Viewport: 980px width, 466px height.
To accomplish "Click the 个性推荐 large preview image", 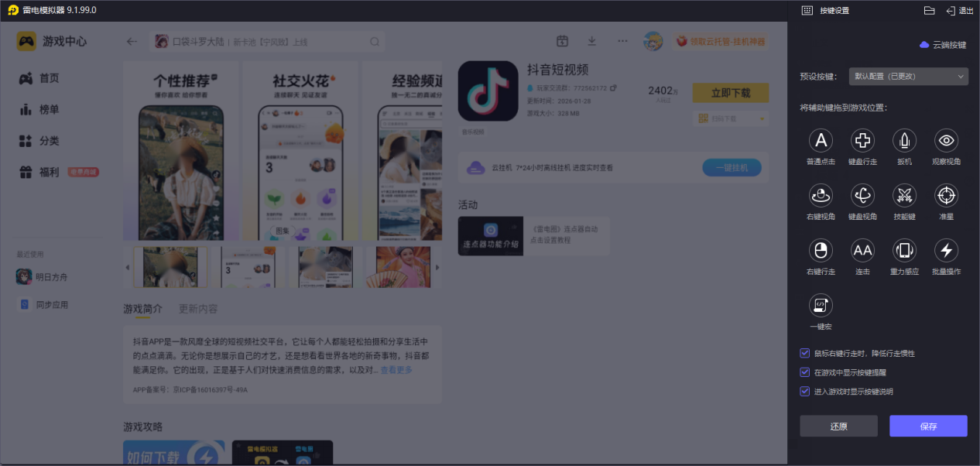I will [180, 150].
